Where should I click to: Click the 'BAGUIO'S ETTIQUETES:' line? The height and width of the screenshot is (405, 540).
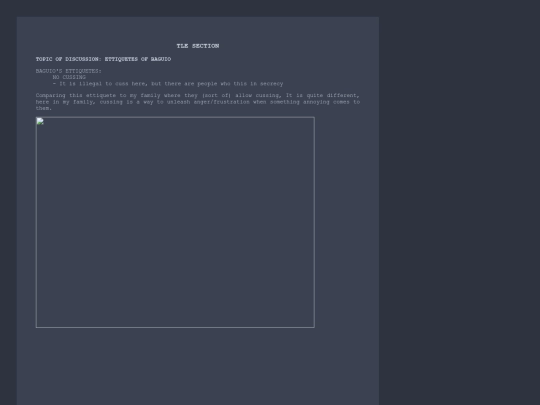(x=69, y=71)
